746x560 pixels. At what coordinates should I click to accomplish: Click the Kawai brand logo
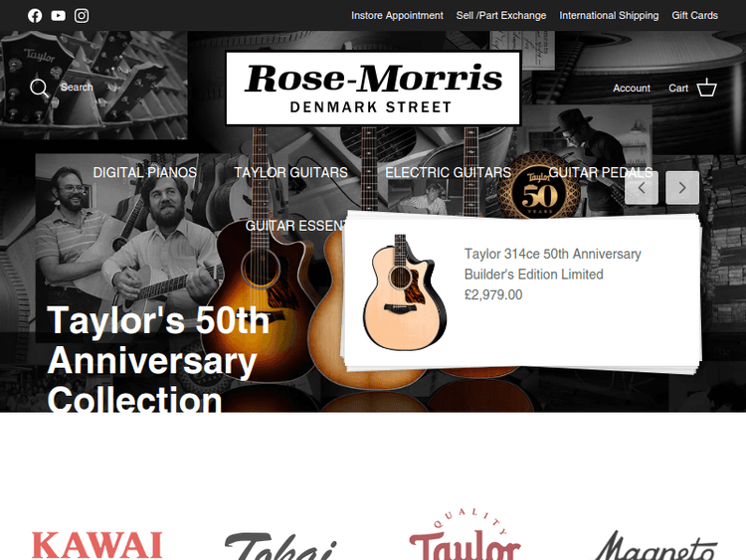tap(97, 545)
